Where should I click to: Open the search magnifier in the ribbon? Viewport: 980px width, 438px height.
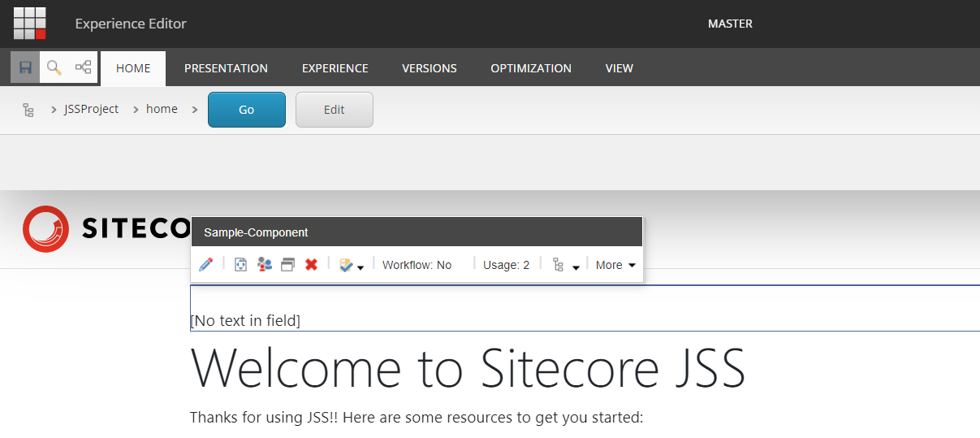tap(54, 67)
